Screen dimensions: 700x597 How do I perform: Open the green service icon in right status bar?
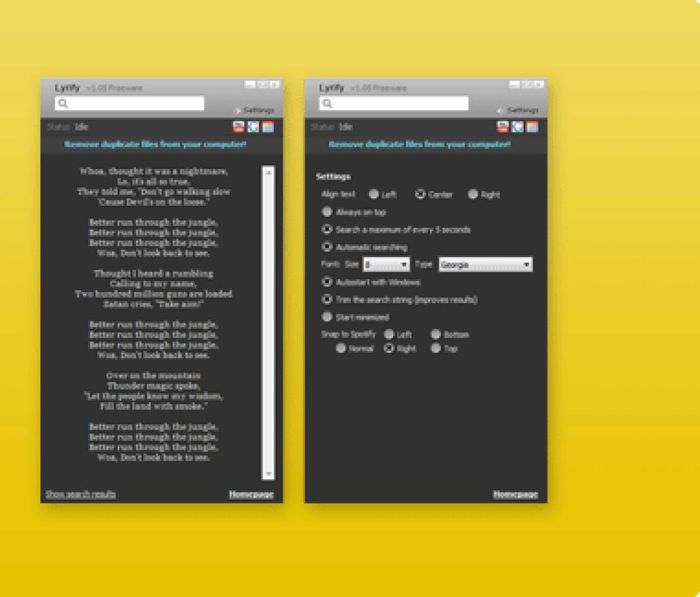[x=517, y=127]
